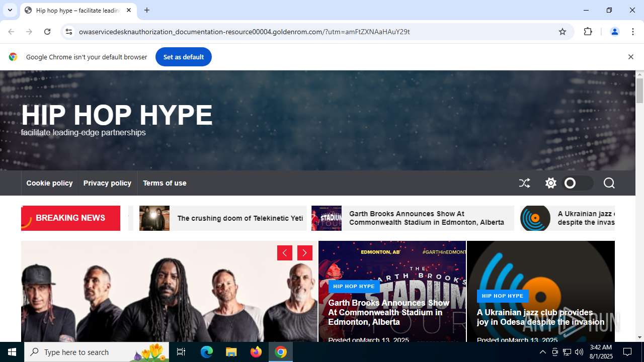Open Garth Brooks Announces Show ticker headline

pos(427,218)
